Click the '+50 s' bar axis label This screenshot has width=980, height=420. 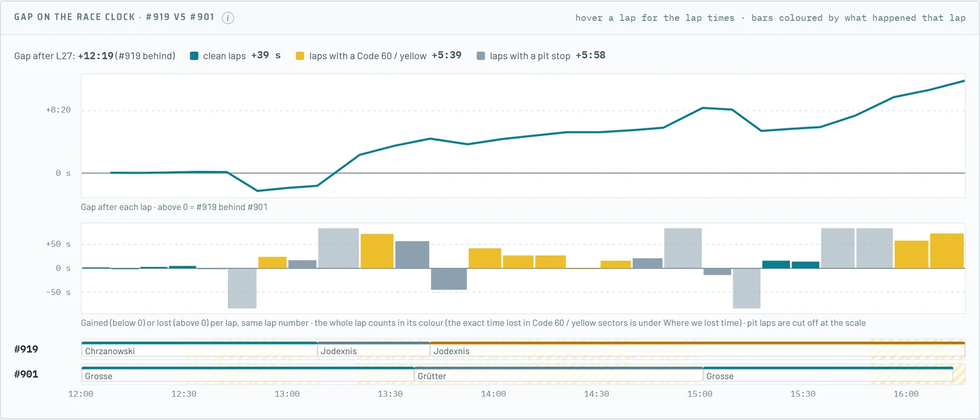click(58, 244)
